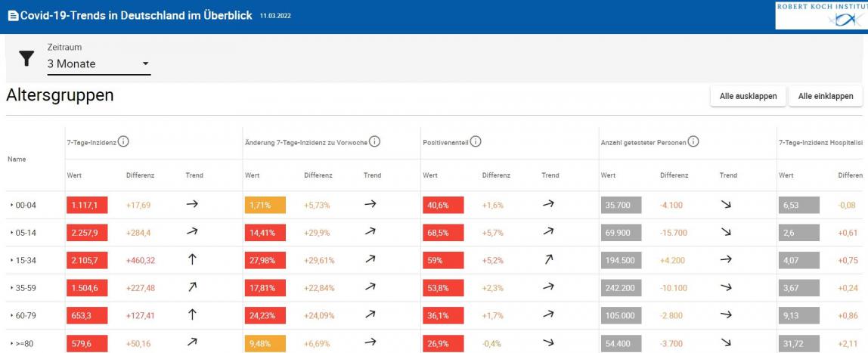Click info icon beside Positivenanteil header
This screenshot has width=868, height=353.
point(476,141)
